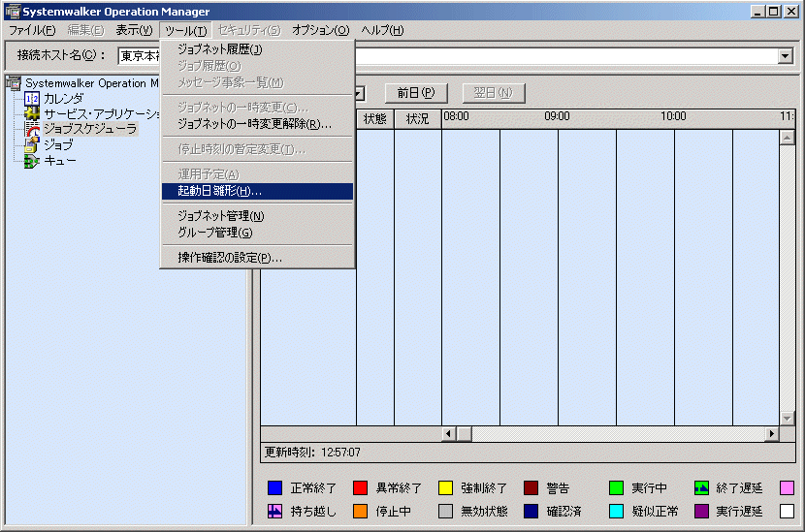805x532 pixels.
Task: Click the horizontal scrollbar right arrow
Action: coord(772,434)
